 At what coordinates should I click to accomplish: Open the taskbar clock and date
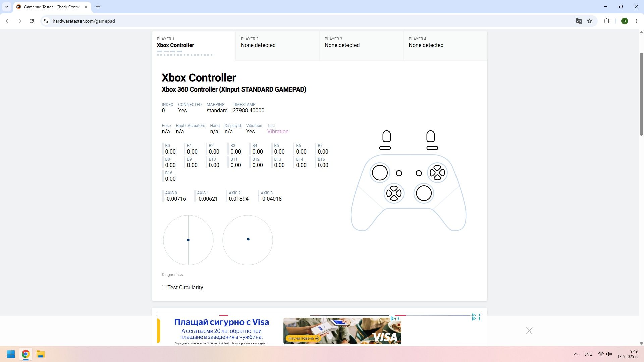pyautogui.click(x=627, y=354)
